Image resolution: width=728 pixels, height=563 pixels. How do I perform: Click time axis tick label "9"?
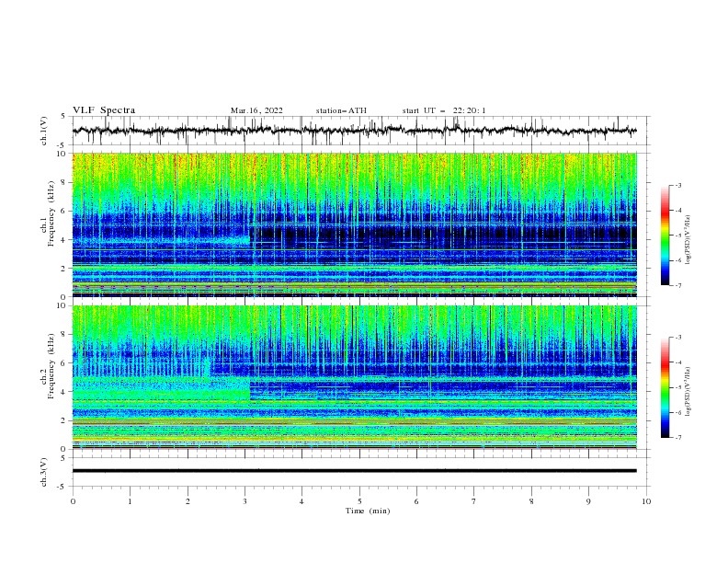(x=588, y=501)
